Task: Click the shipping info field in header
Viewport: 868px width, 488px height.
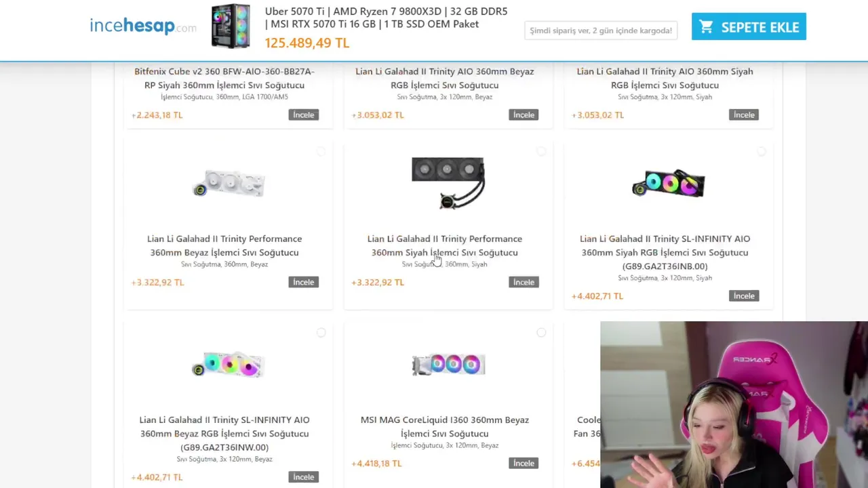Action: 601,30
